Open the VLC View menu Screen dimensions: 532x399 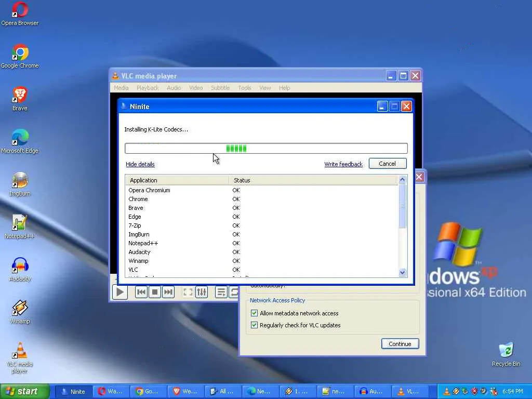(265, 88)
